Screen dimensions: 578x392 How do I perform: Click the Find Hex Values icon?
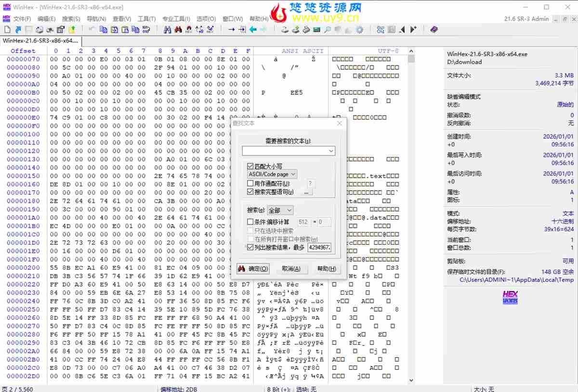[x=188, y=29]
